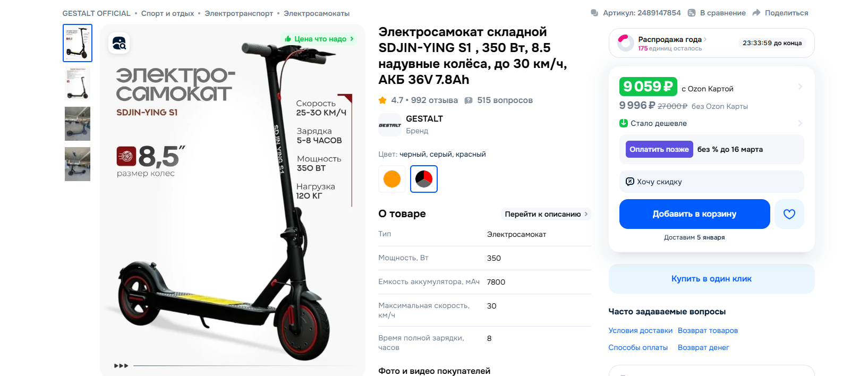Screen dimensions: 868x376
Task: Click the GESTALT brand logo
Action: click(x=390, y=125)
